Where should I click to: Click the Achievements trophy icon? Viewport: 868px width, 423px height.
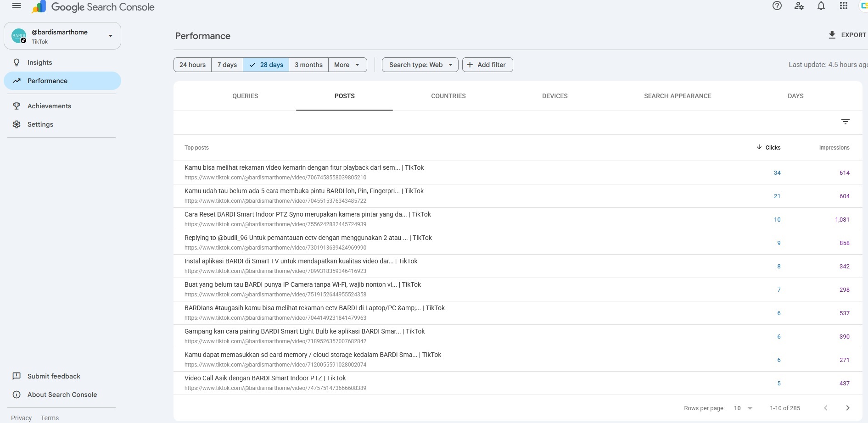click(x=17, y=106)
